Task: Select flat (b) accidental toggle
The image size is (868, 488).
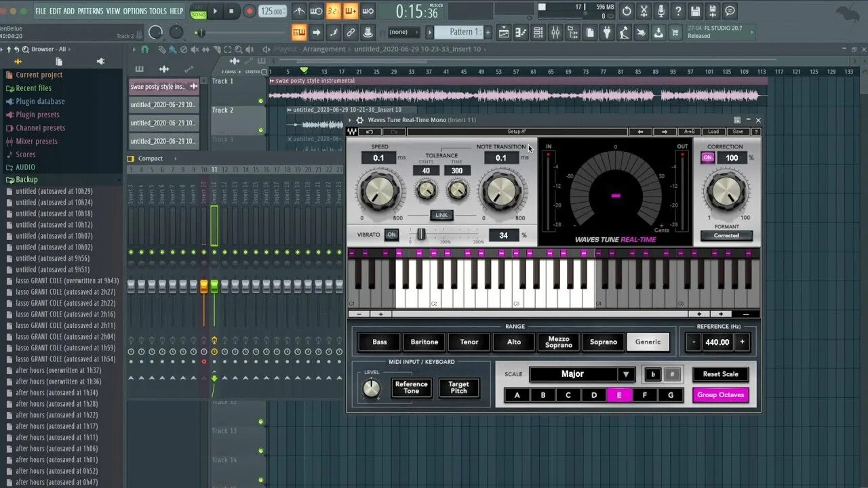Action: 653,374
